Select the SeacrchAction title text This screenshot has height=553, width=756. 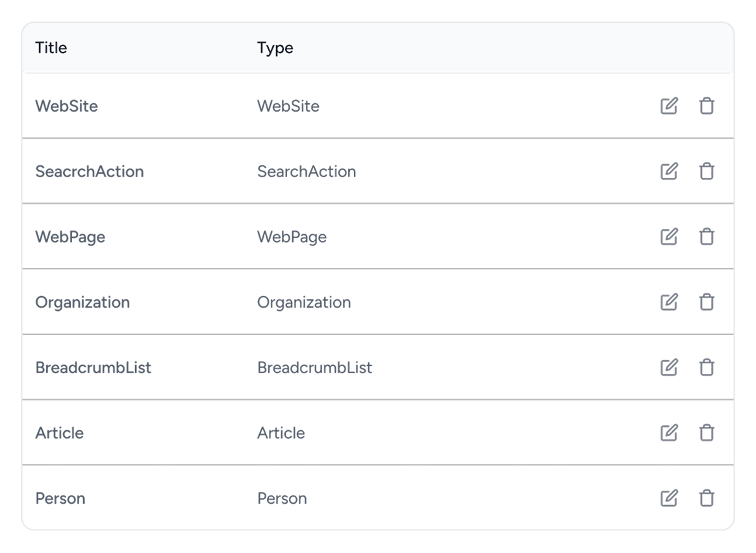[89, 171]
